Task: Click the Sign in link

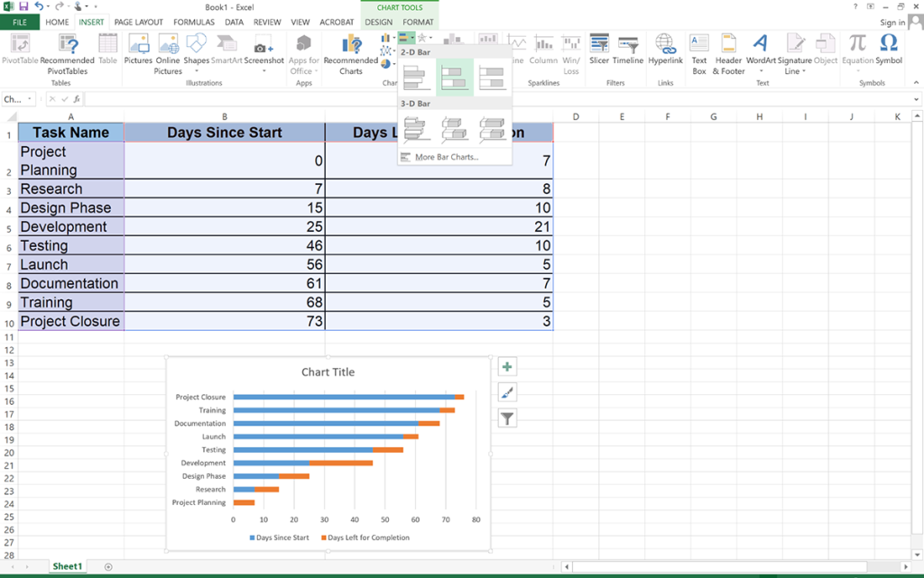Action: [x=892, y=22]
